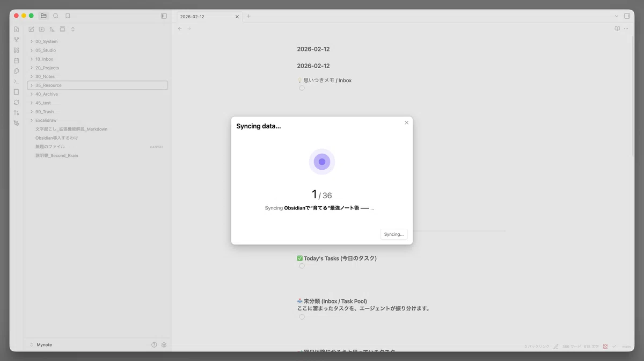Click the Excalidraw pen-nib ribbon icon

(17, 123)
